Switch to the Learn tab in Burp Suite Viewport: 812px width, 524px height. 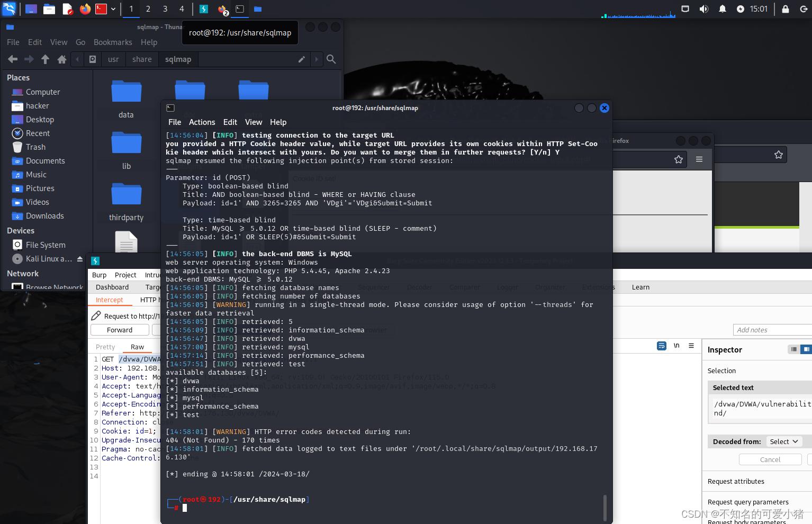tap(640, 287)
